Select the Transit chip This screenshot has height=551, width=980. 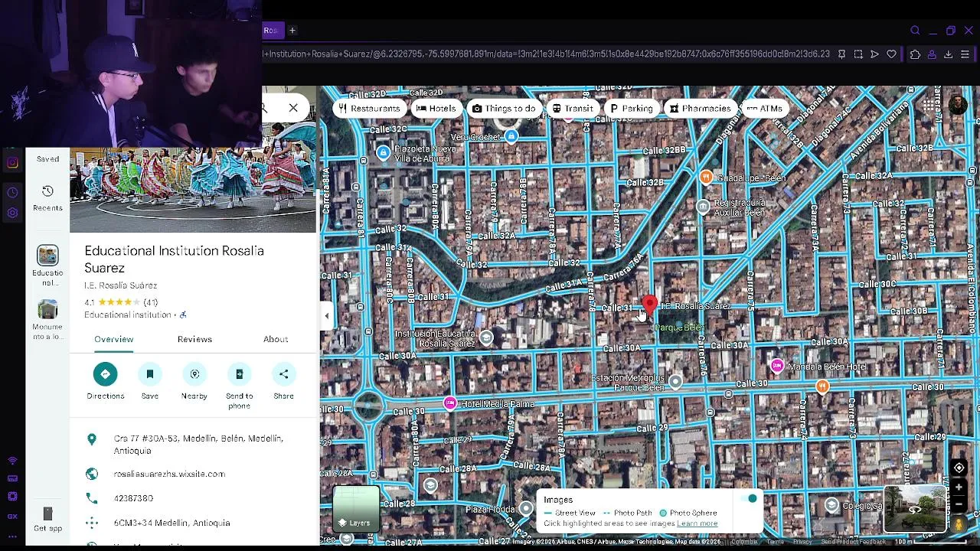(573, 109)
